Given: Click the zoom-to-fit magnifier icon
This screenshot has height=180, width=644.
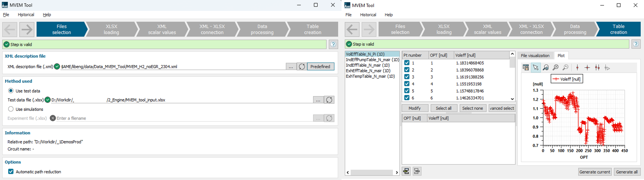Looking at the screenshot, I should tap(555, 68).
